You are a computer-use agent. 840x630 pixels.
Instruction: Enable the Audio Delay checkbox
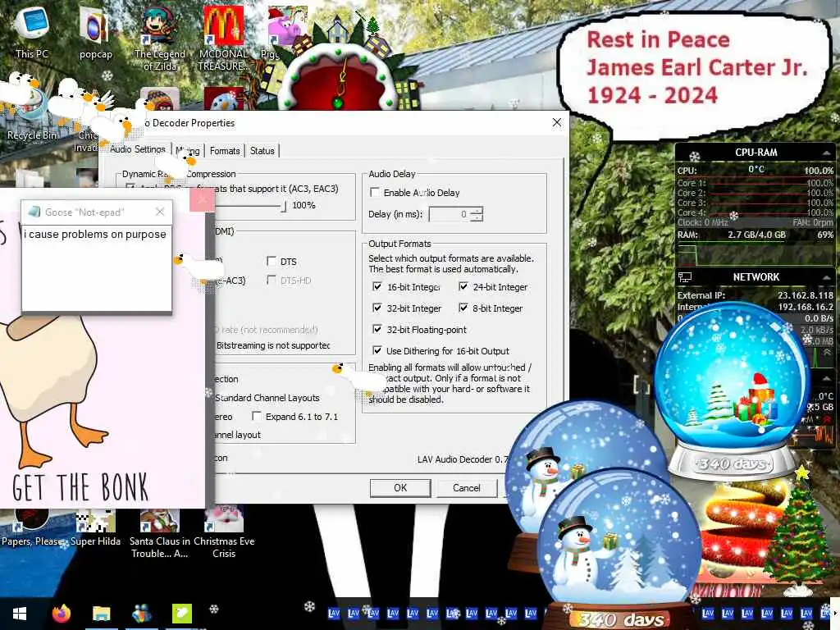(375, 192)
